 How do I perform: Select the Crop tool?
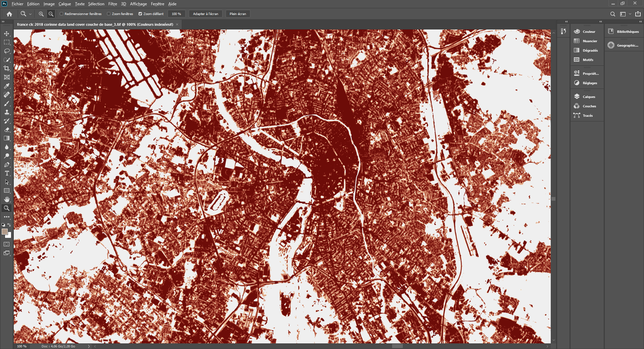[7, 68]
